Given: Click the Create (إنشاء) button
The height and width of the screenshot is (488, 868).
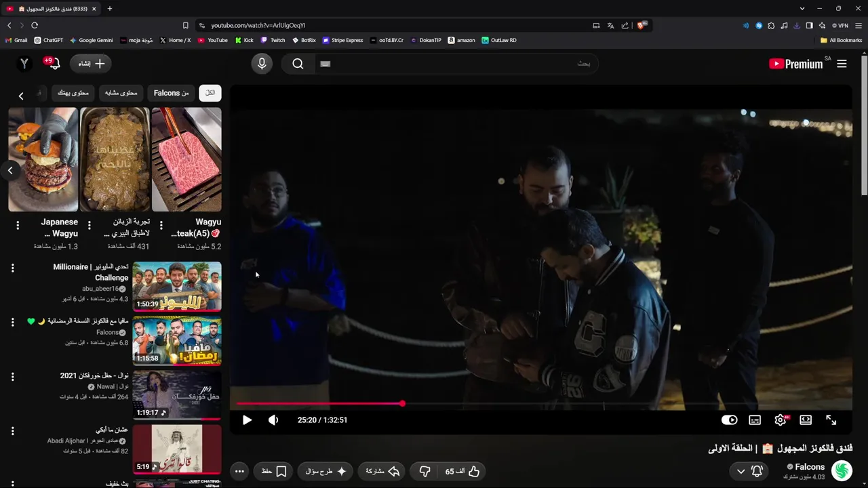Looking at the screenshot, I should coord(91,64).
